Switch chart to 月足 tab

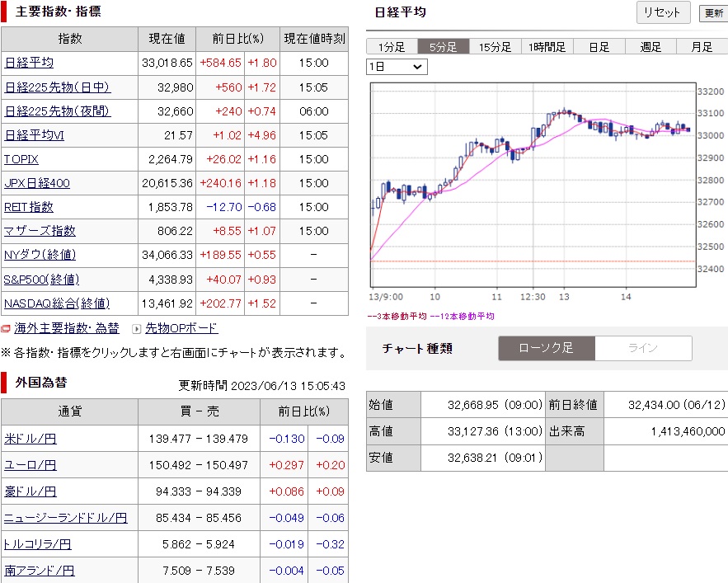[702, 47]
